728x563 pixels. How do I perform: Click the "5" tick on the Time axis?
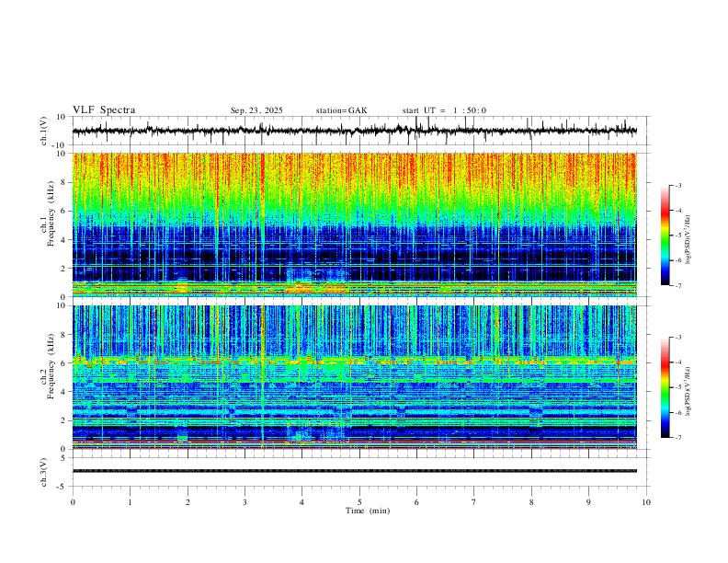pos(359,502)
